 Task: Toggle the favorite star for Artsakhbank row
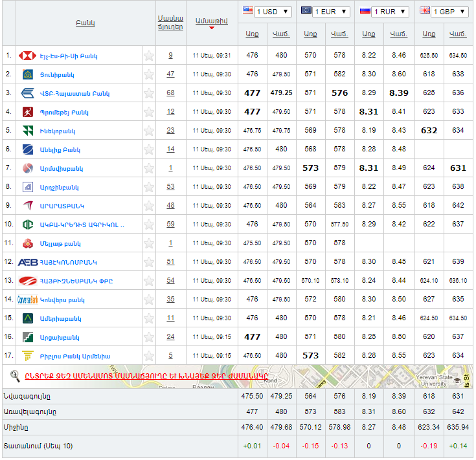point(149,337)
